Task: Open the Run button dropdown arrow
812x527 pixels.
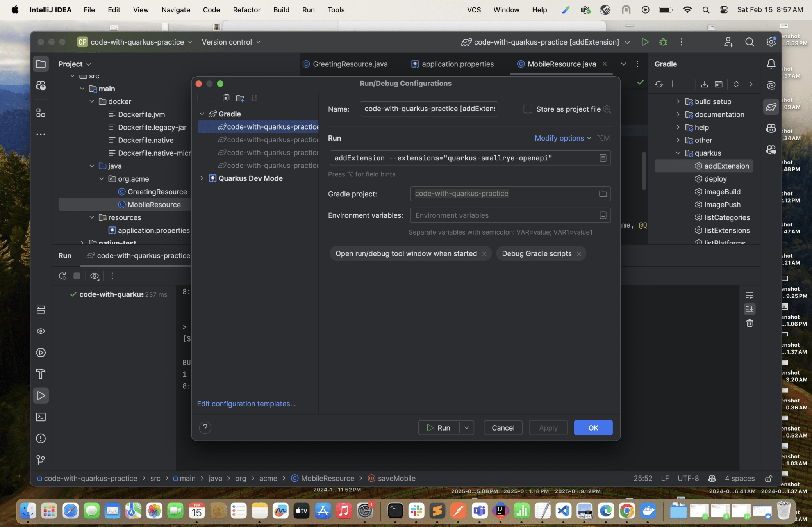Action: [467, 428]
